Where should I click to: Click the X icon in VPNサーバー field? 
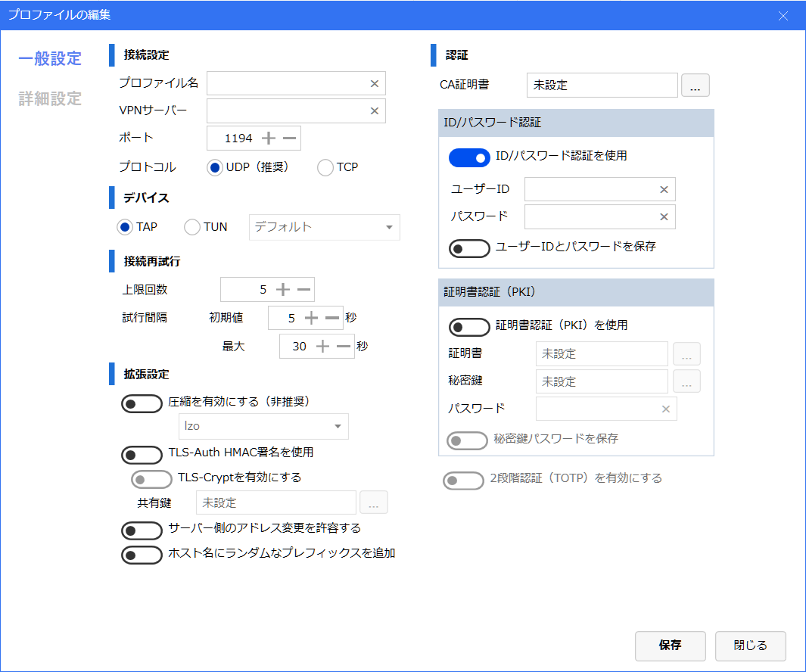[x=374, y=111]
